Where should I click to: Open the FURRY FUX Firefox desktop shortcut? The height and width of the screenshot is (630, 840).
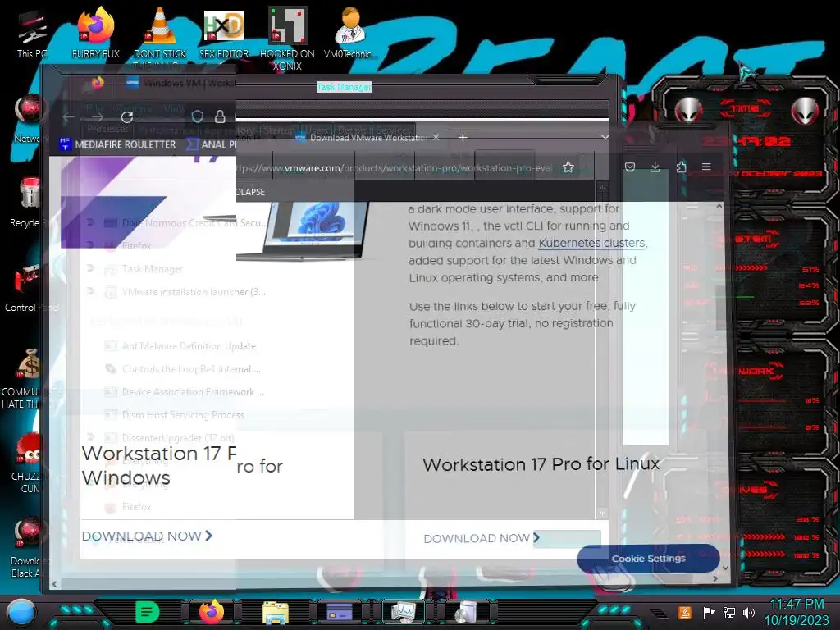tap(96, 32)
